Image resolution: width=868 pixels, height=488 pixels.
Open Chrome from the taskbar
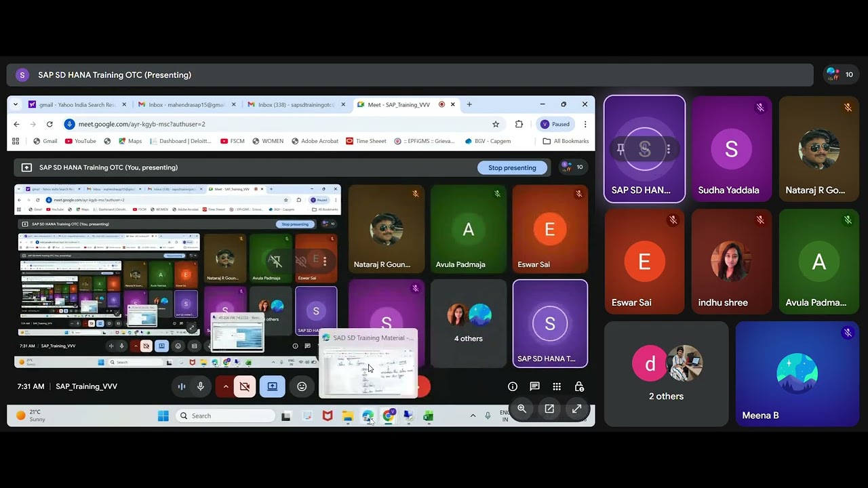click(389, 415)
